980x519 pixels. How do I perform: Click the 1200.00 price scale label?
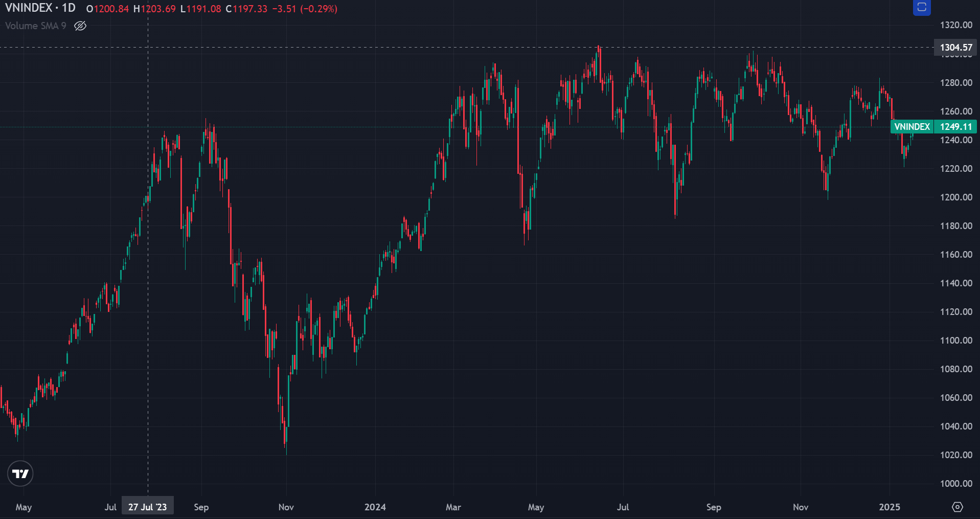pos(955,197)
